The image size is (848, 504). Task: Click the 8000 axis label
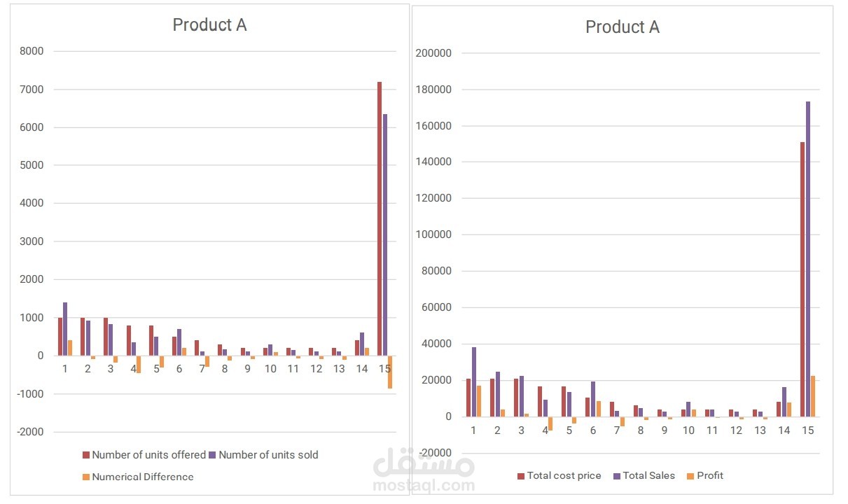(x=31, y=51)
